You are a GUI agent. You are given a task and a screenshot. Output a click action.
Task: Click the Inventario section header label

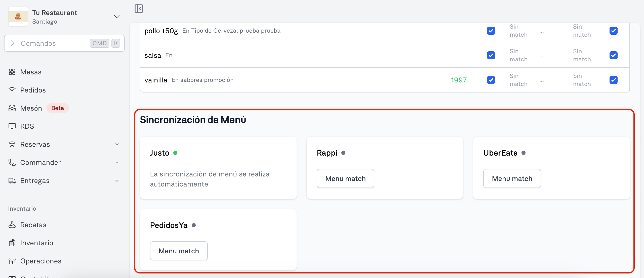(x=22, y=209)
